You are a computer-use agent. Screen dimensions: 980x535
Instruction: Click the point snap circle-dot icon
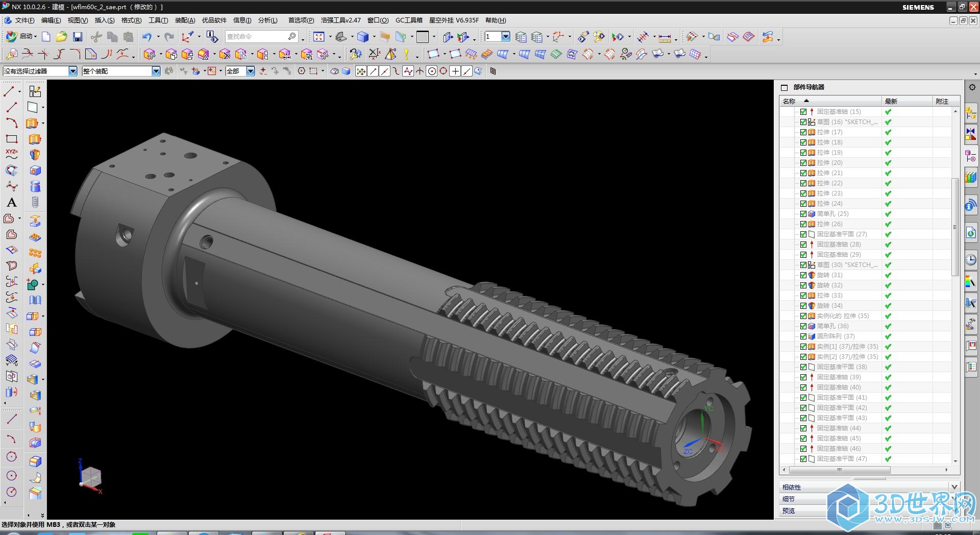(432, 71)
